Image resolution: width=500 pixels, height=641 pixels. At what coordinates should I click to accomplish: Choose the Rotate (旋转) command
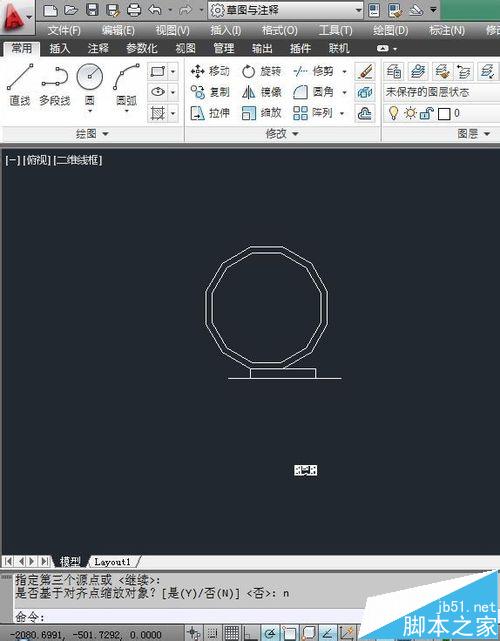[261, 71]
